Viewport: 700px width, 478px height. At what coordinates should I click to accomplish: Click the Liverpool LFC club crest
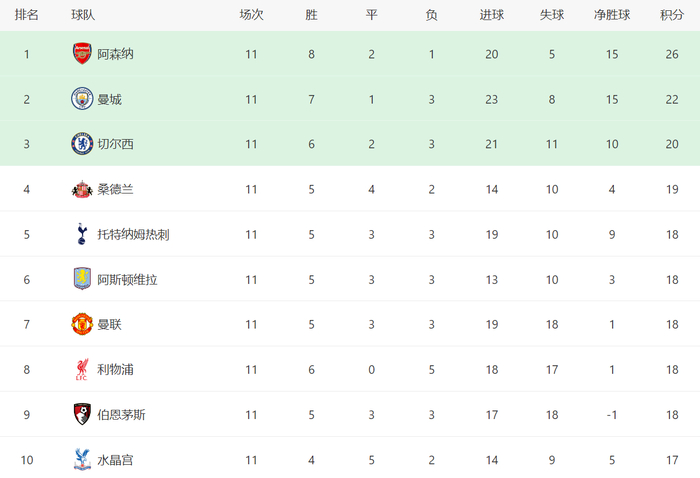pos(82,369)
